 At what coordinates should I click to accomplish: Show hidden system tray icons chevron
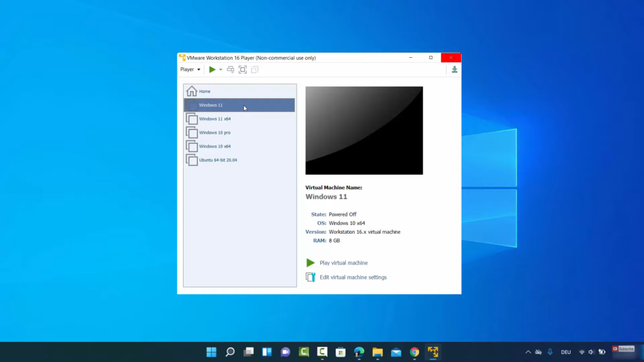(x=528, y=352)
